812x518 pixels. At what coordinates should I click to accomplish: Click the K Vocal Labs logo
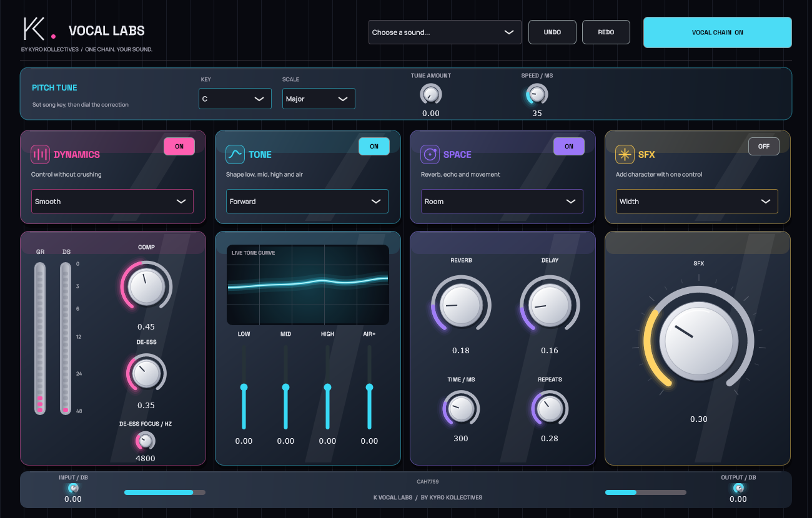click(40, 29)
